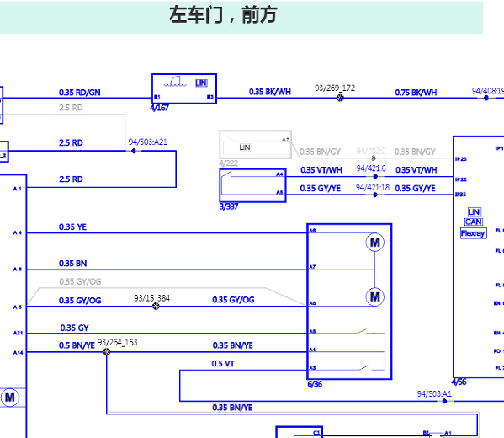
Task: Click the gray 2.5 RD wire label
Action: (x=71, y=108)
